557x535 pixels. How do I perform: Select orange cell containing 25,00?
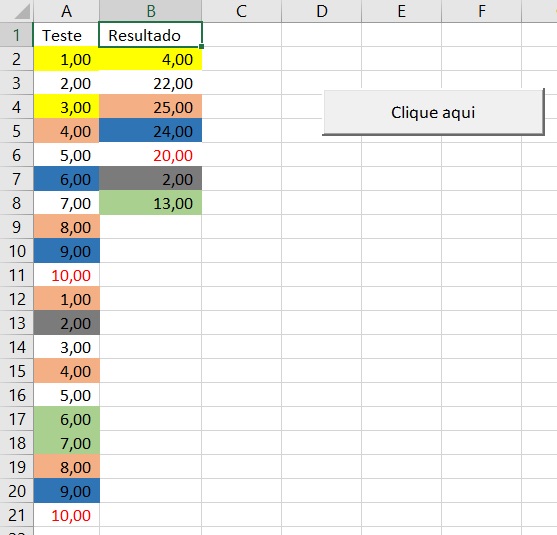[151, 107]
